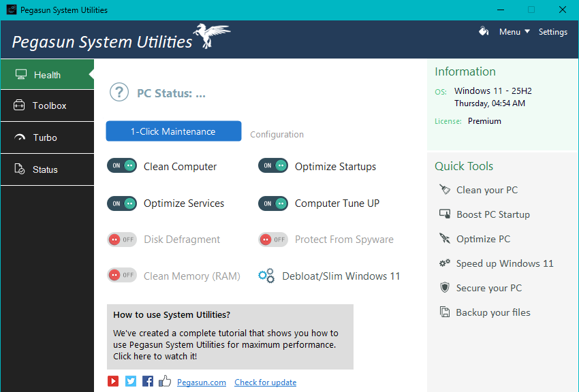Follow the Check for update link
This screenshot has width=579, height=392.
pyautogui.click(x=265, y=382)
